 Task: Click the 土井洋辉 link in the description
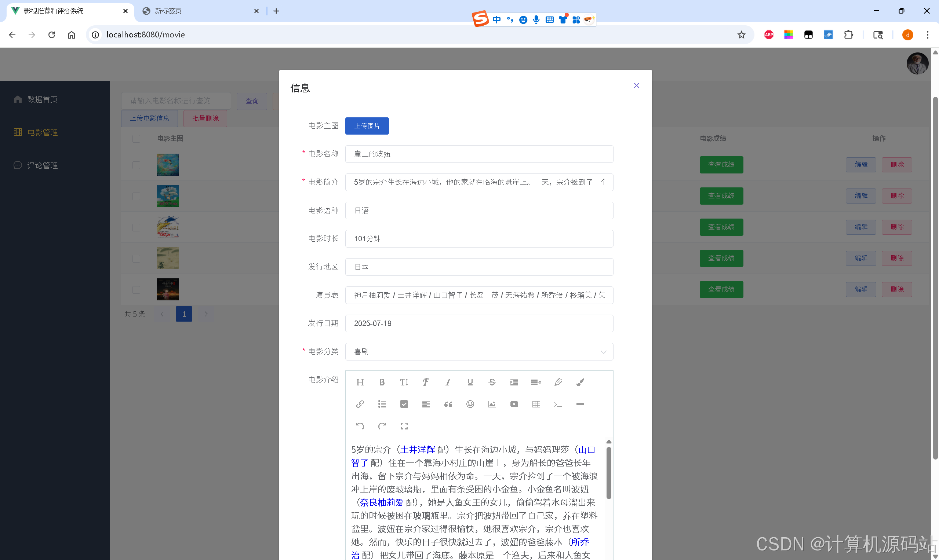[418, 450]
